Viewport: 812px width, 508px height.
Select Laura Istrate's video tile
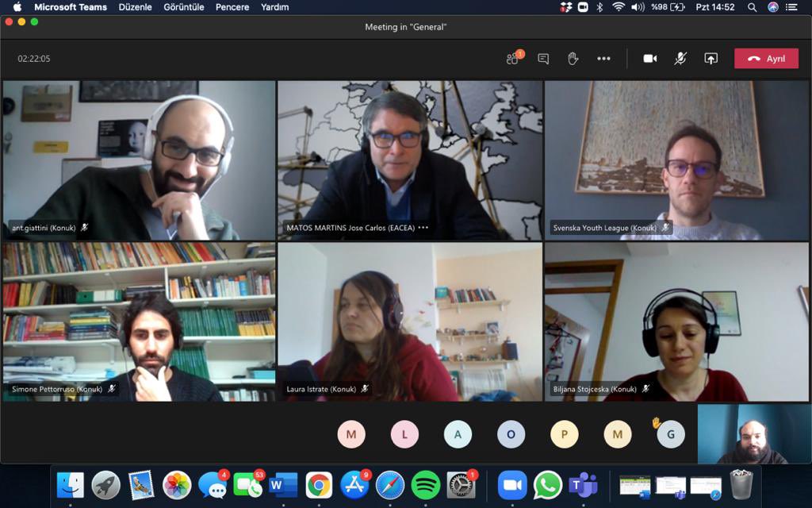click(410, 321)
